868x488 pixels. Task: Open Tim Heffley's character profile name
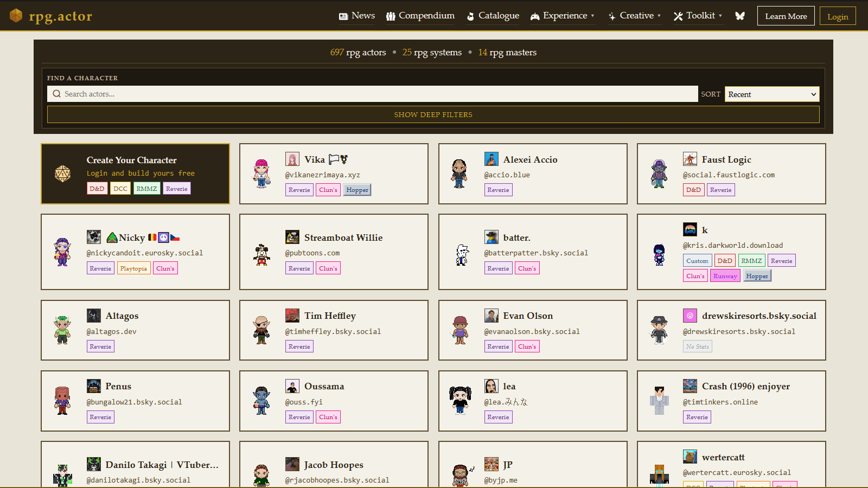tap(330, 316)
